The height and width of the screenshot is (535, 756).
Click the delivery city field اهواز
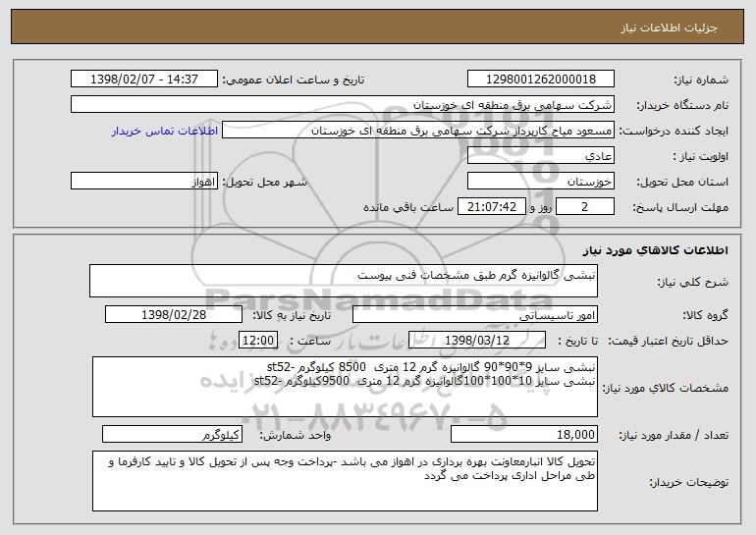[x=144, y=182]
